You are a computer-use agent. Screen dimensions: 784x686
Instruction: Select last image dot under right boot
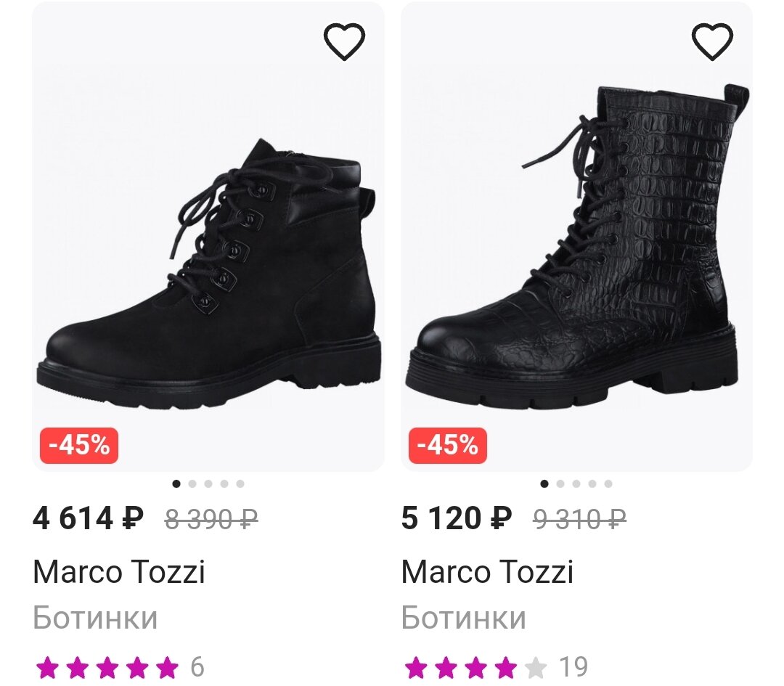608,483
